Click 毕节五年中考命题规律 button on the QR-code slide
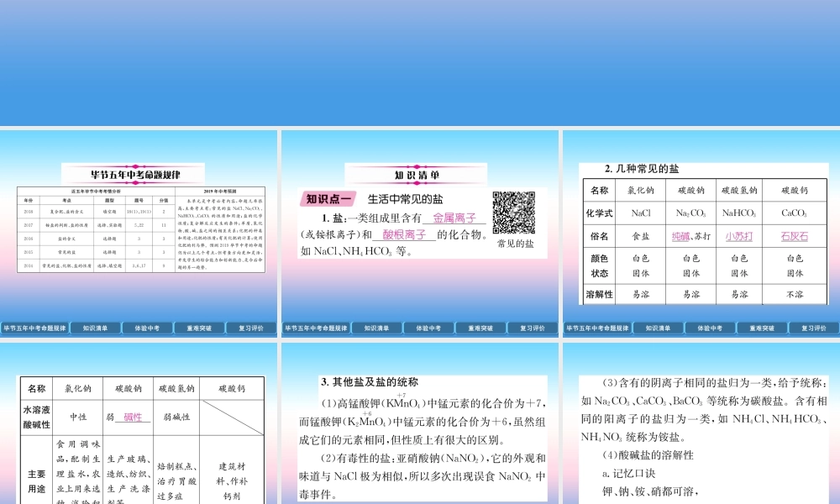This screenshot has width=840, height=504. [316, 328]
